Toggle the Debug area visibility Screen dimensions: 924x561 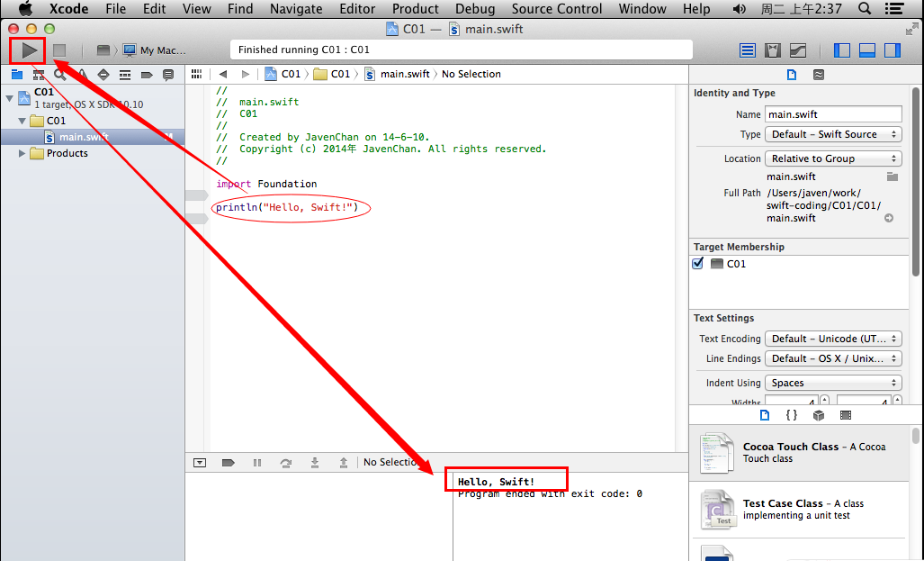pyautogui.click(x=867, y=50)
